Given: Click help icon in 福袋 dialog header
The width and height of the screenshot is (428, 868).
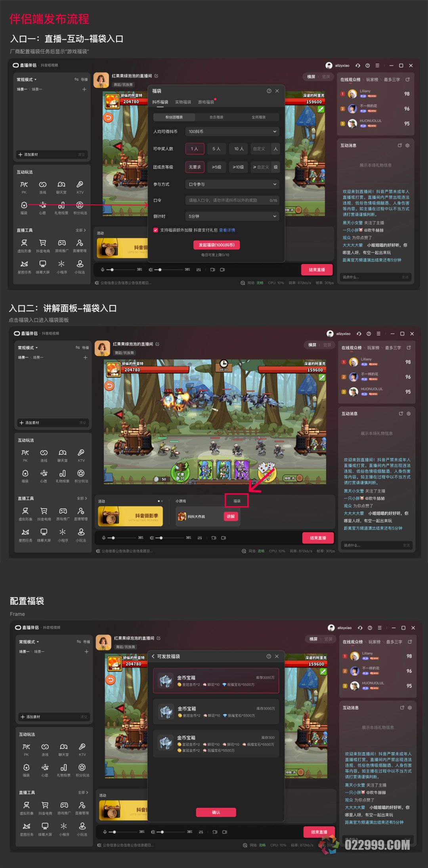Looking at the screenshot, I should [269, 91].
